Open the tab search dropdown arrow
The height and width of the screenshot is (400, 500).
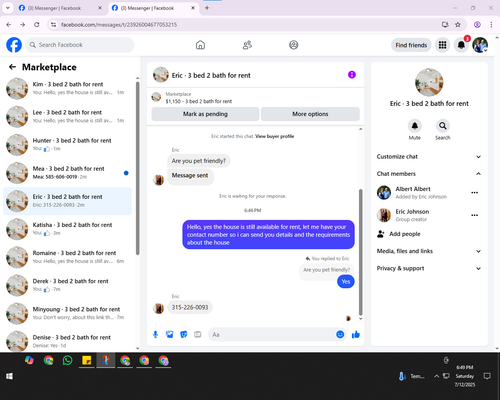7,8
